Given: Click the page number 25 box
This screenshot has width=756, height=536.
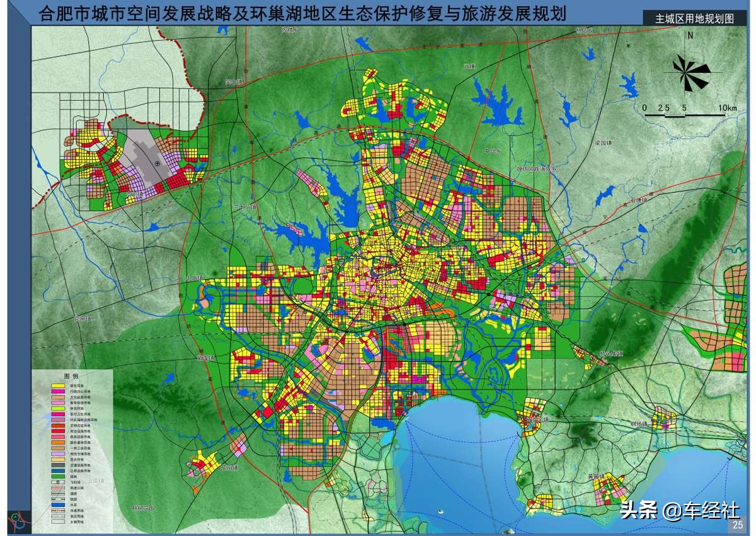Looking at the screenshot, I should 736,525.
